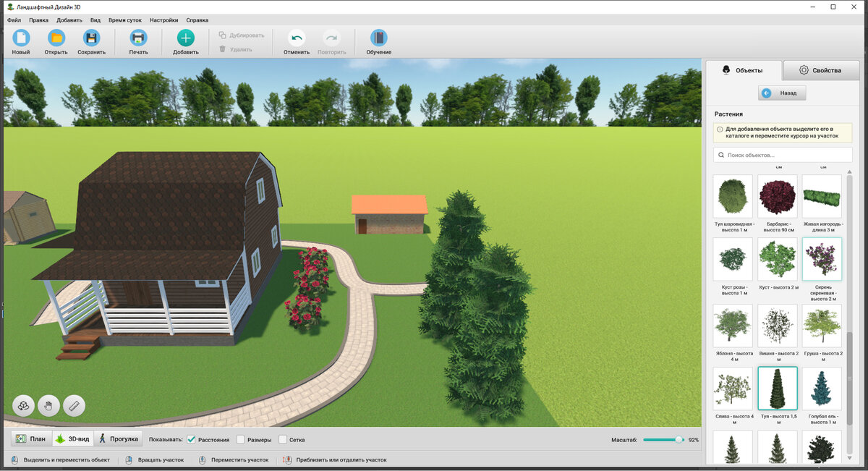Select the Живая изгородь hedge thumbnail
This screenshot has width=868, height=471.
coord(822,196)
